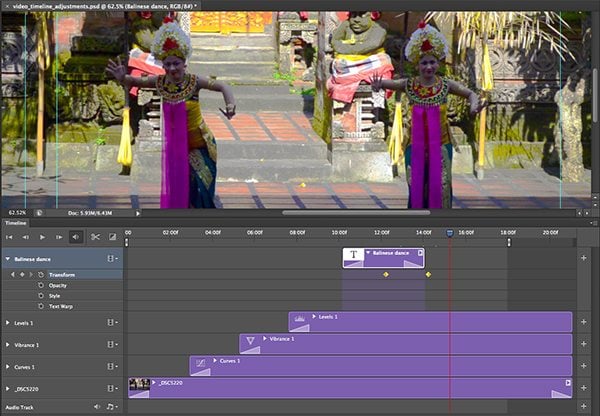Select the Timeline panel tab
Screen dimensions: 600x416
click(x=16, y=223)
